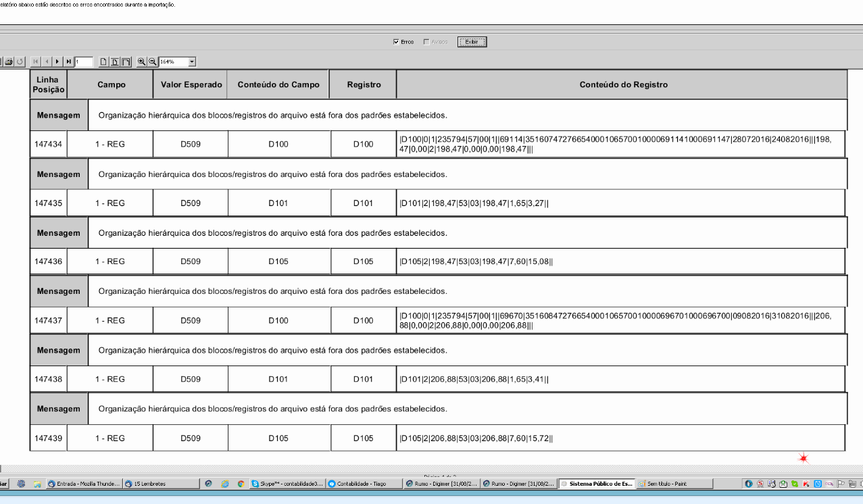Open Entrada - Mozilla Thunderbird in taskbar
Screen dimensions: 863x504
click(84, 483)
